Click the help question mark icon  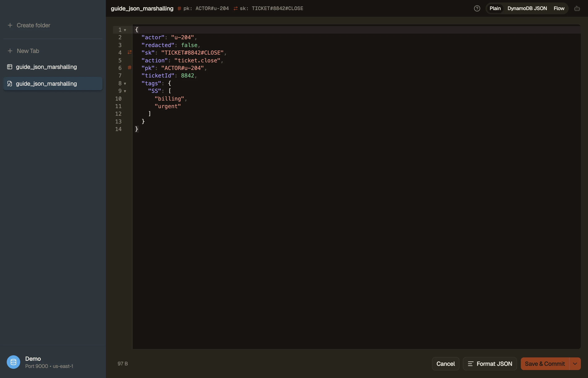(477, 8)
